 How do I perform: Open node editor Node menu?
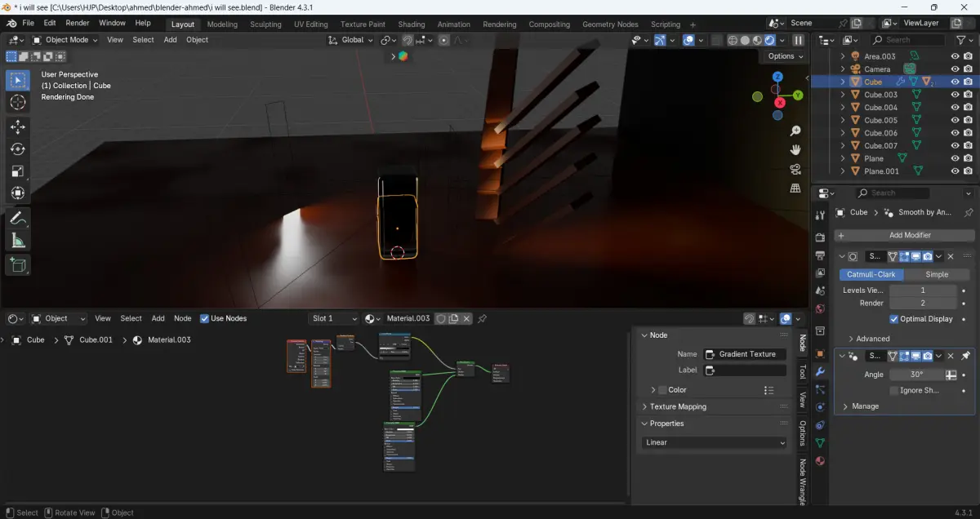(x=183, y=318)
